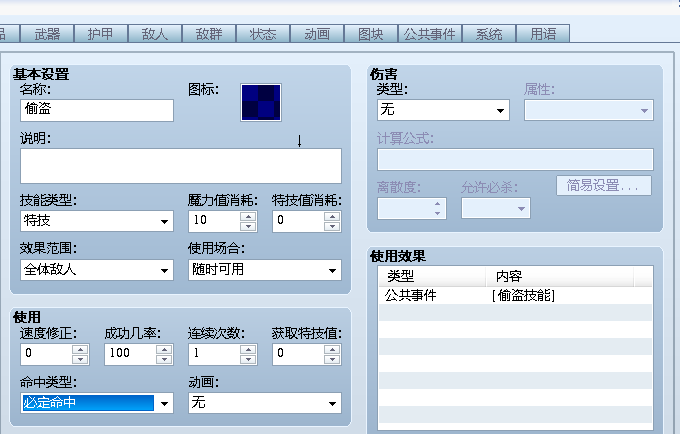Screen dimensions: 680x434
Task: Click the 简易设置... button
Action: point(604,186)
